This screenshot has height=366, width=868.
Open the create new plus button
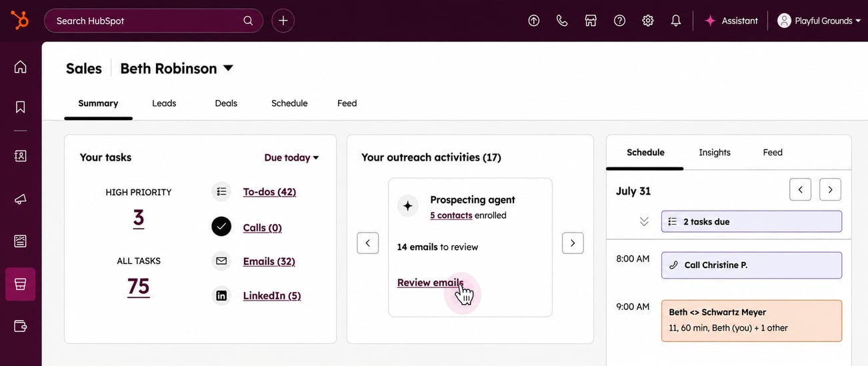coord(283,21)
